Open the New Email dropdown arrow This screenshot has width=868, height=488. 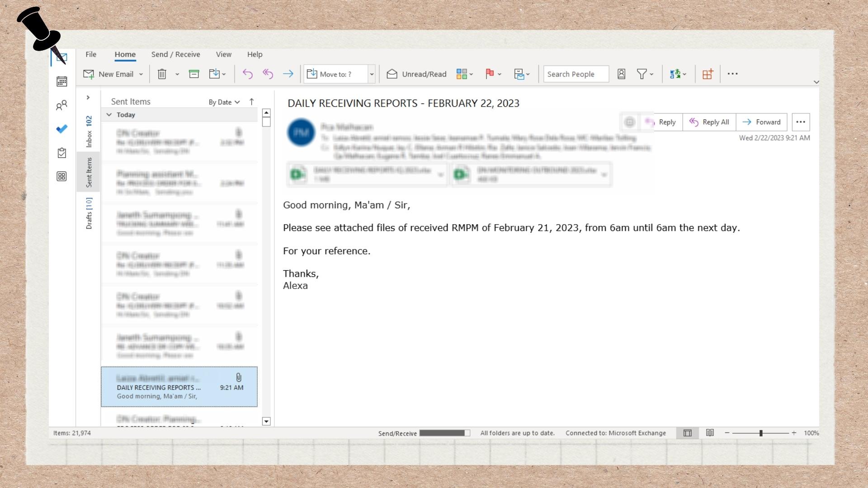click(x=141, y=74)
